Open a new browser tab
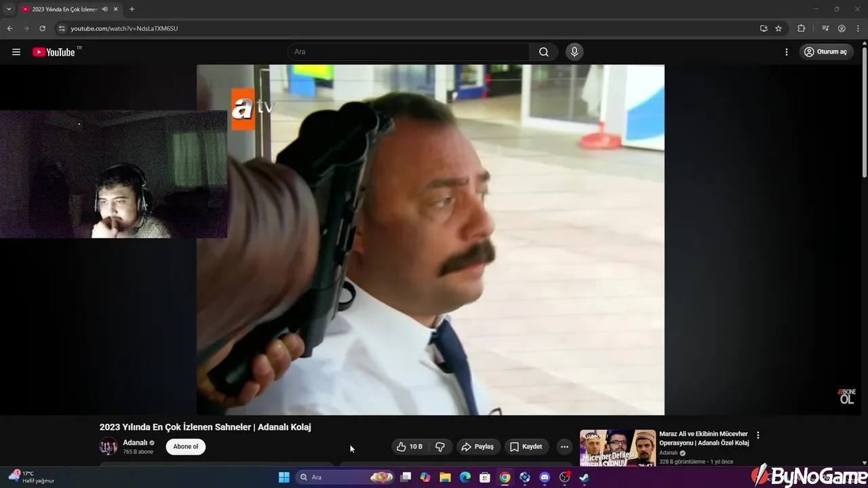This screenshot has width=868, height=488. click(132, 9)
